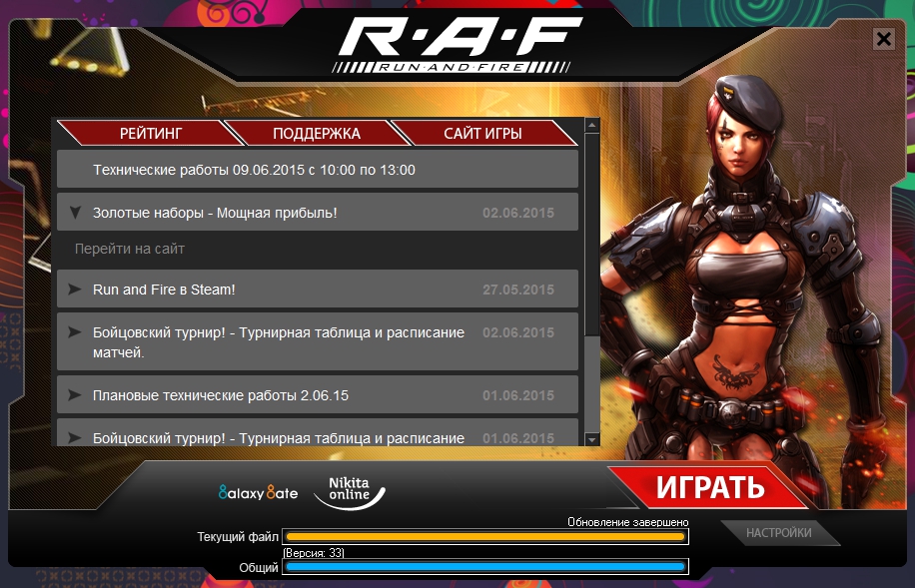This screenshot has height=588, width=915.
Task: Click the news list scroll down arrow
Action: pos(591,439)
